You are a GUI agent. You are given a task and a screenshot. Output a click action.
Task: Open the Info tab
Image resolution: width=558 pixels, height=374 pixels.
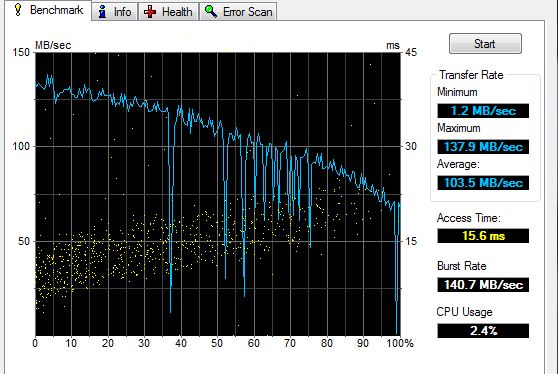tap(115, 12)
